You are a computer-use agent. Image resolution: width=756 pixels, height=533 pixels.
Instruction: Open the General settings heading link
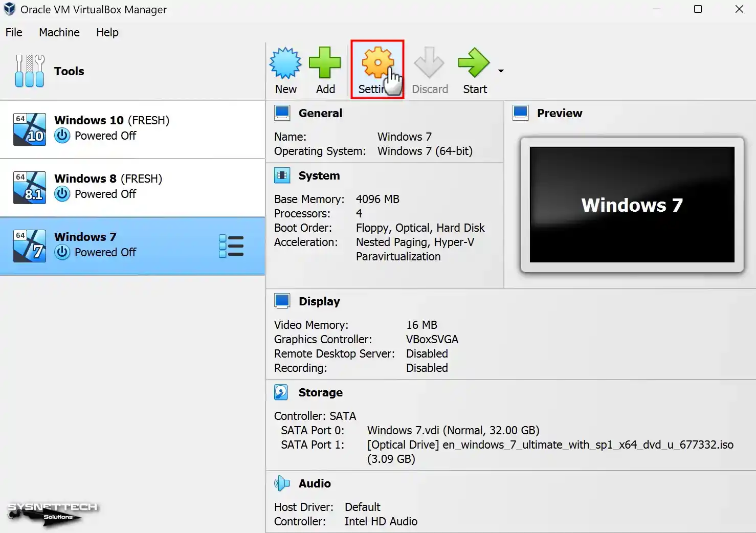320,113
